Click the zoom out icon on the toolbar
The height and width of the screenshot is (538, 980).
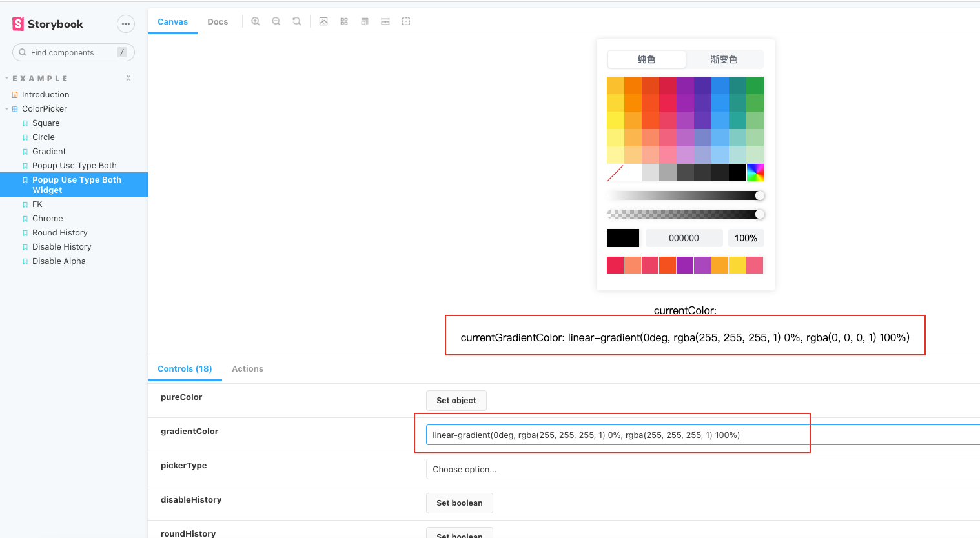pos(276,21)
